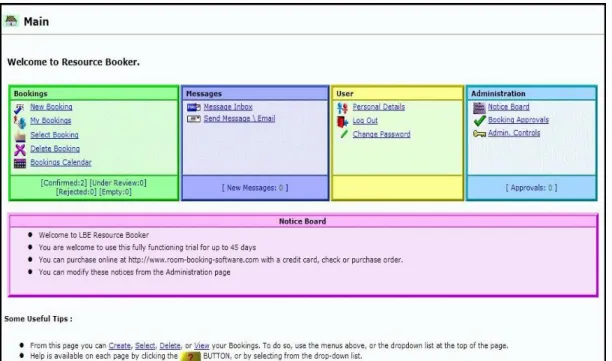Click the Notice Board icon in Administration
The height and width of the screenshot is (361, 612).
[x=479, y=108]
